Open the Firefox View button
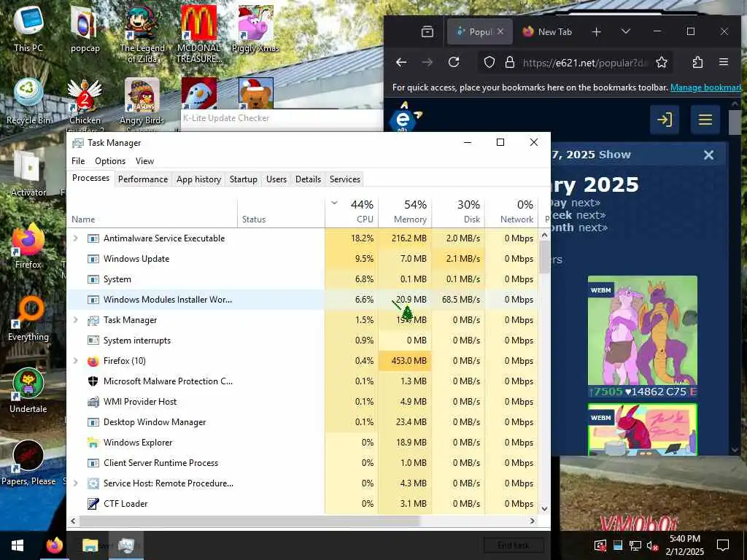Image resolution: width=747 pixels, height=560 pixels. 427,32
